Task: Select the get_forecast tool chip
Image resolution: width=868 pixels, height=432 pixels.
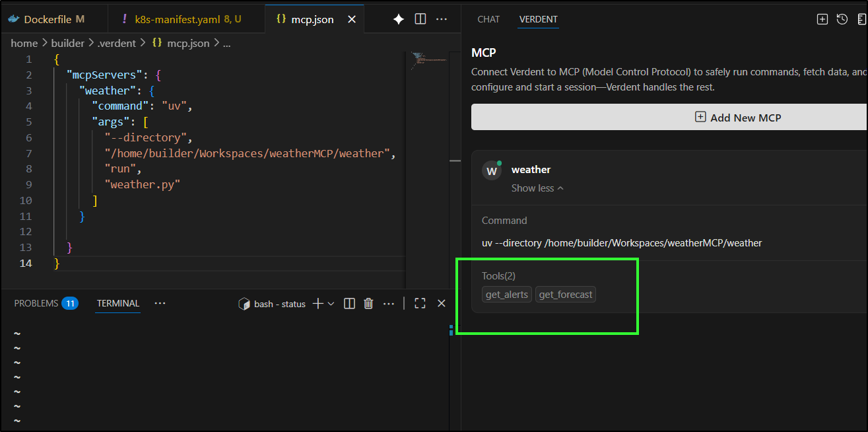Action: [x=566, y=295]
